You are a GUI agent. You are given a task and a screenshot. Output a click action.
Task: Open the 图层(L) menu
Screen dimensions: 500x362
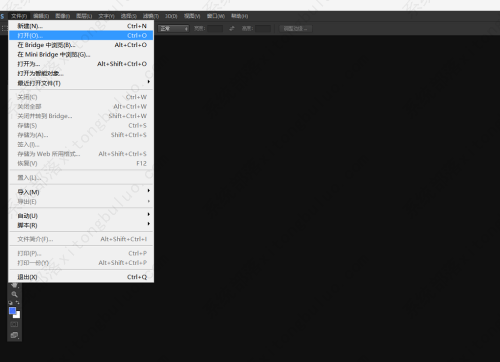(84, 16)
